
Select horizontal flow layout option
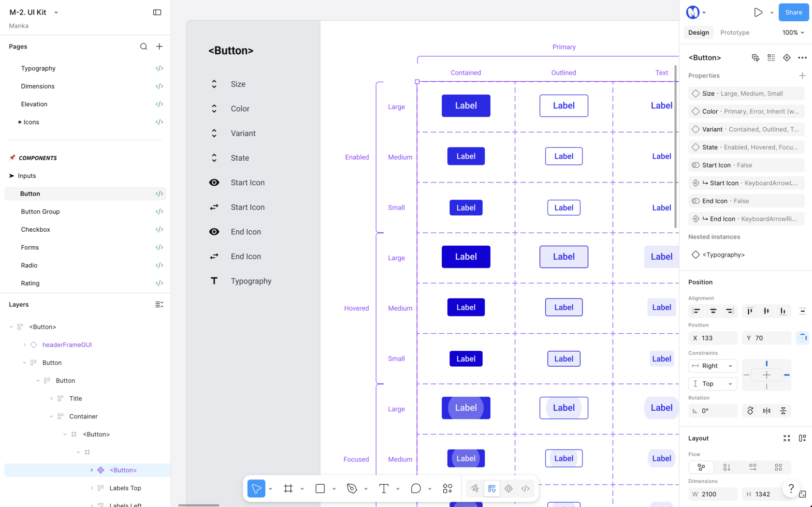point(753,467)
